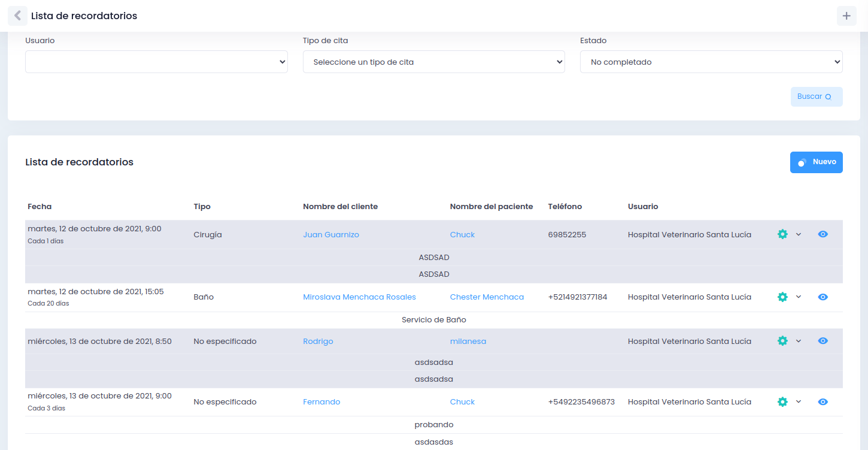Viewport: 868px width, 450px height.
Task: Click the Usuario column header in table
Action: [x=643, y=207]
